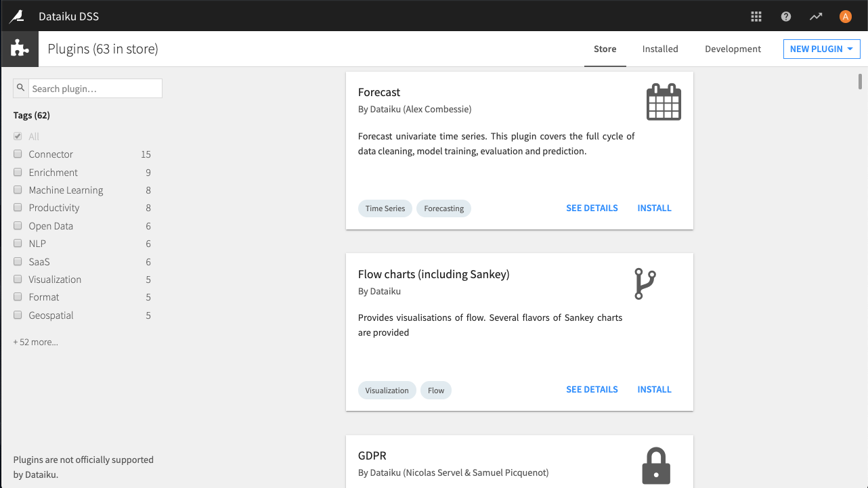Click the Tags (62) heading
The height and width of the screenshot is (488, 868).
(31, 115)
